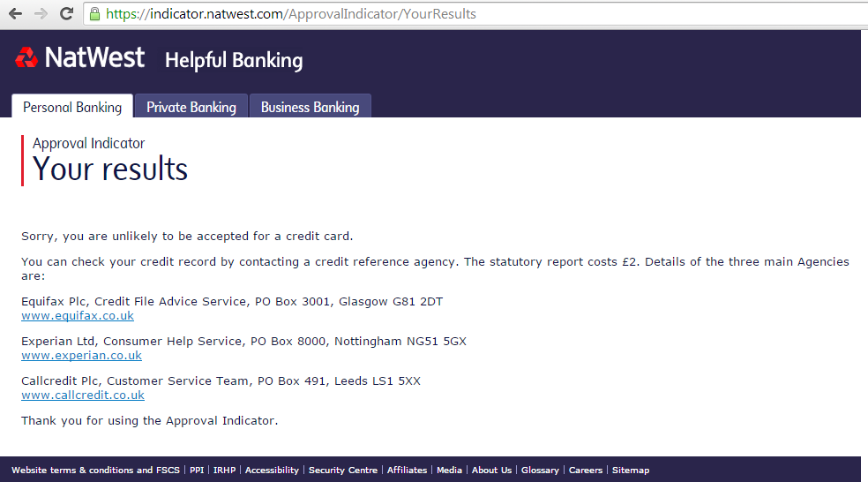The image size is (868, 482).
Task: Click the browser forward arrow
Action: click(x=41, y=14)
